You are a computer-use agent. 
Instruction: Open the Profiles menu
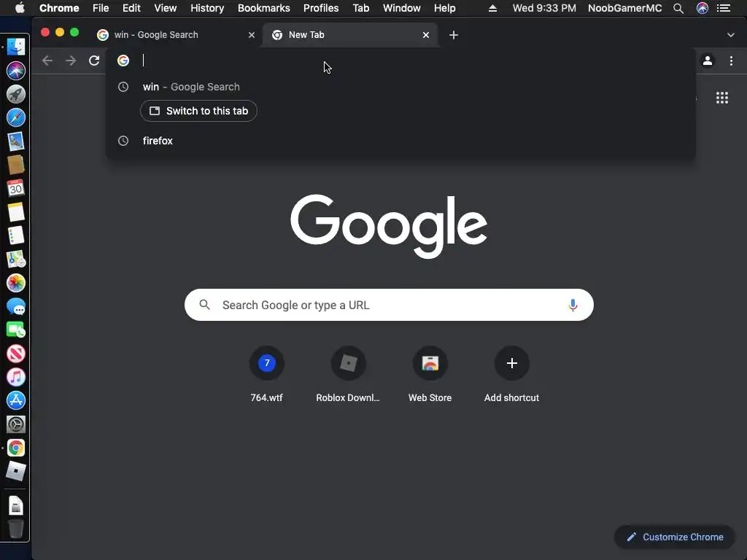[x=321, y=8]
